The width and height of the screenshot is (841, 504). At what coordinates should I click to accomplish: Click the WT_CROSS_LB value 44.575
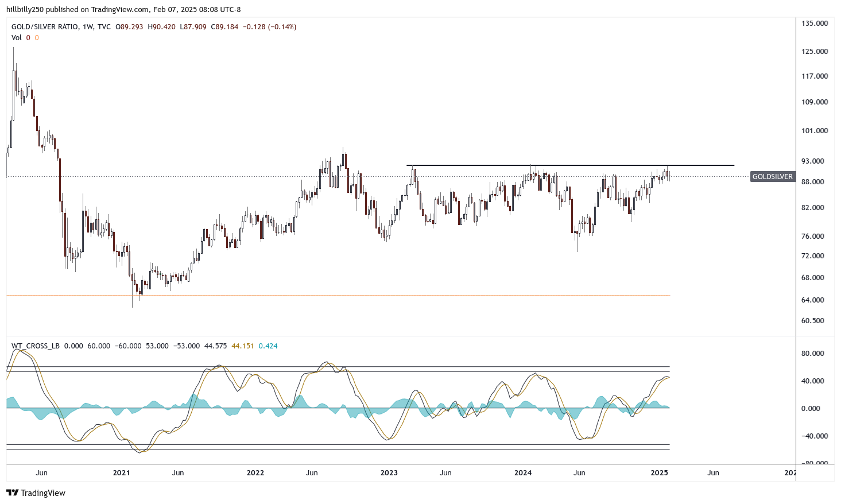coord(215,346)
